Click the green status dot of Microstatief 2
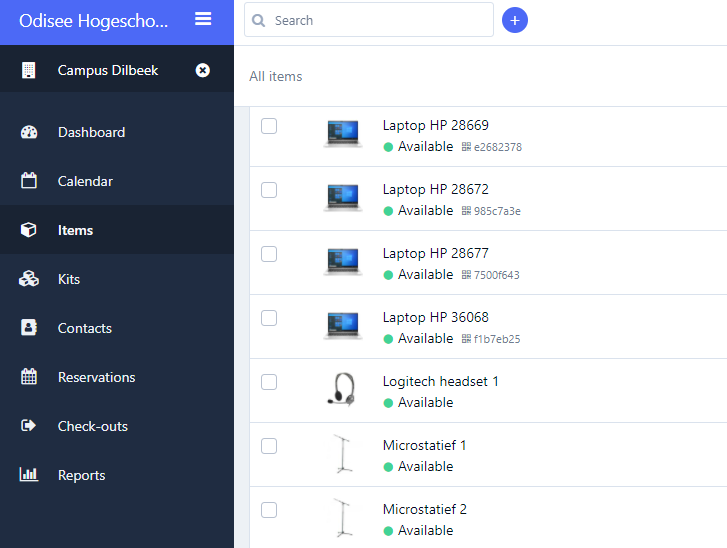Screen dimensions: 727x548 coord(388,531)
